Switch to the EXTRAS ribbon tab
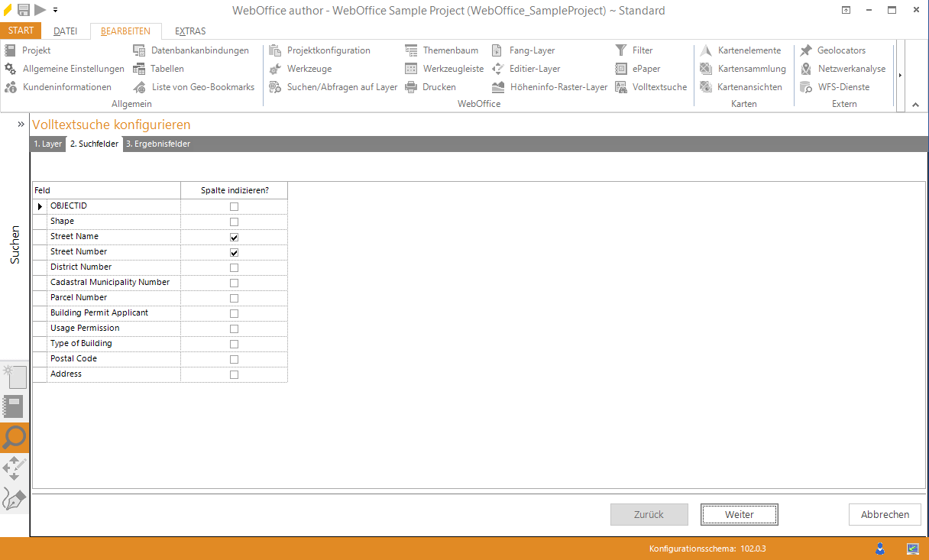The width and height of the screenshot is (929, 560). [190, 31]
